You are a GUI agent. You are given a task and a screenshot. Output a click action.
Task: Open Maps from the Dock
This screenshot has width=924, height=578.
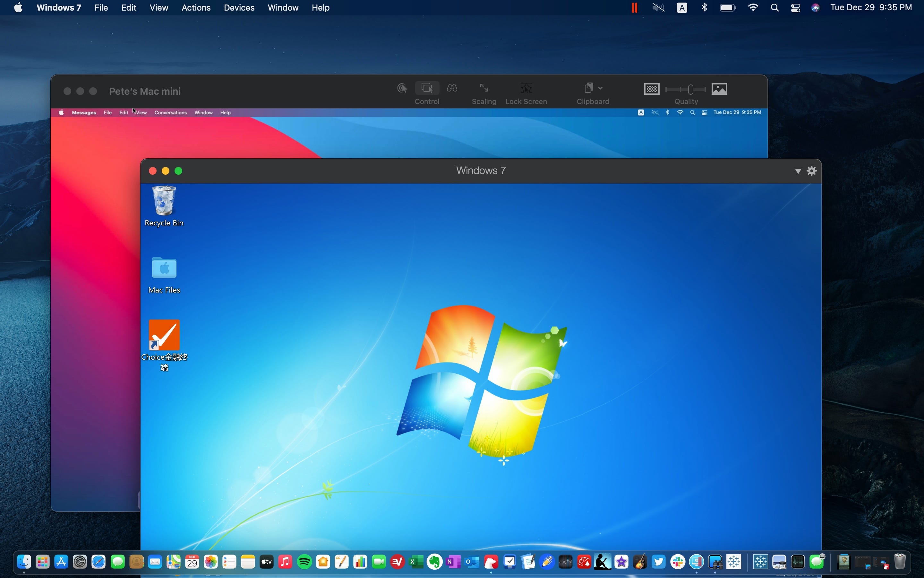(x=173, y=562)
